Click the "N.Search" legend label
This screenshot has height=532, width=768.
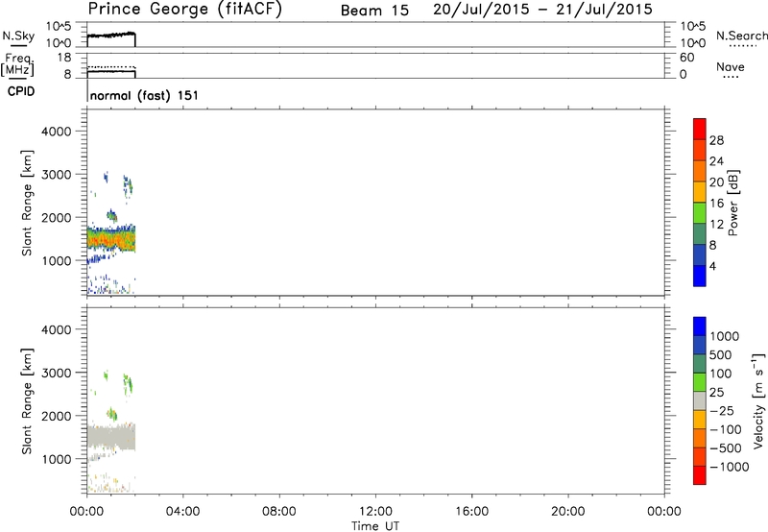pyautogui.click(x=741, y=36)
